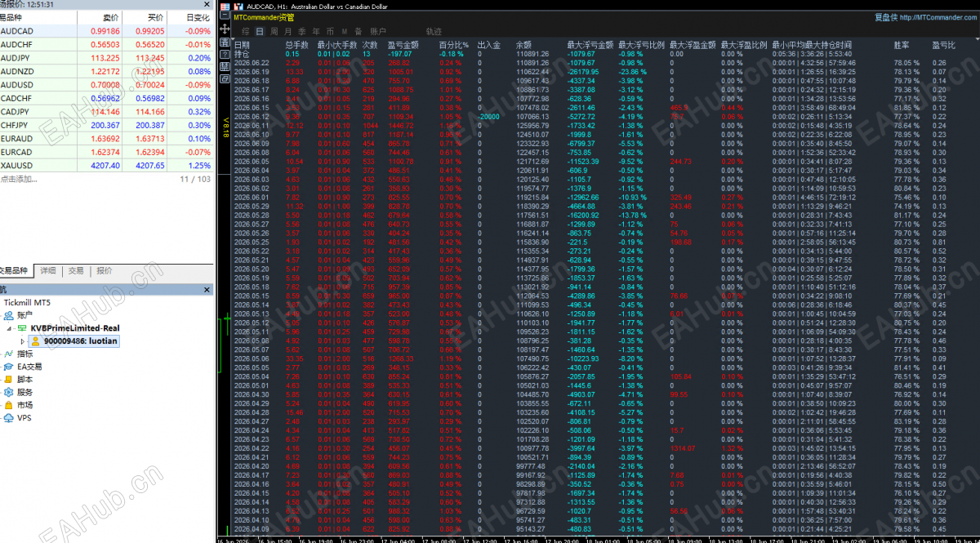Open the EA交易 graduation cap item

(29, 367)
